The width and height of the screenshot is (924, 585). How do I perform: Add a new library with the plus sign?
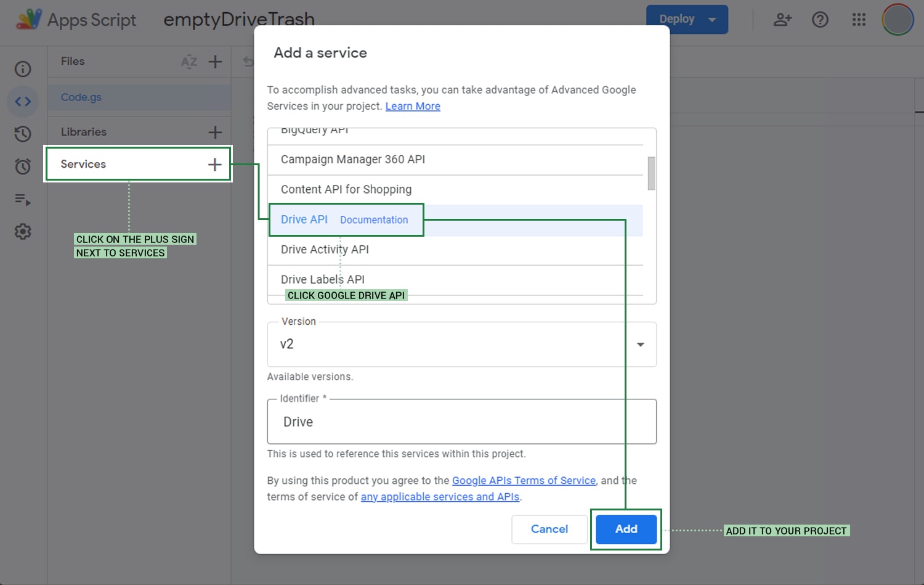215,131
